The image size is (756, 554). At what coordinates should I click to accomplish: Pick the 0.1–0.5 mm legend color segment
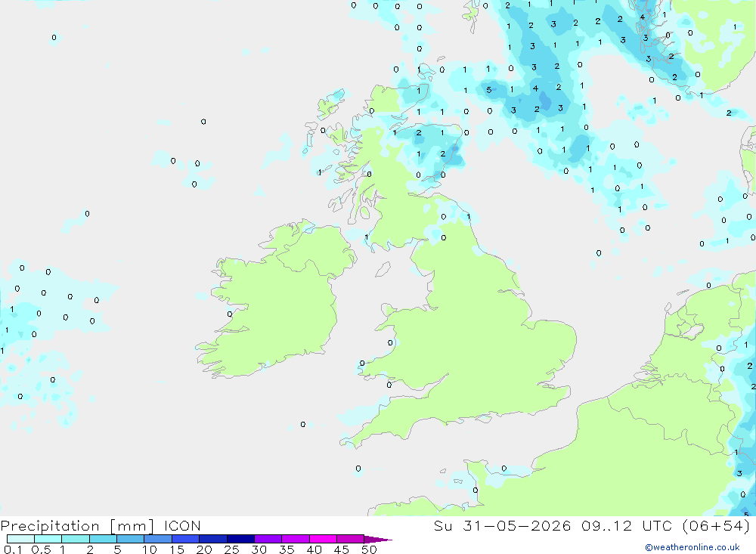click(x=20, y=539)
